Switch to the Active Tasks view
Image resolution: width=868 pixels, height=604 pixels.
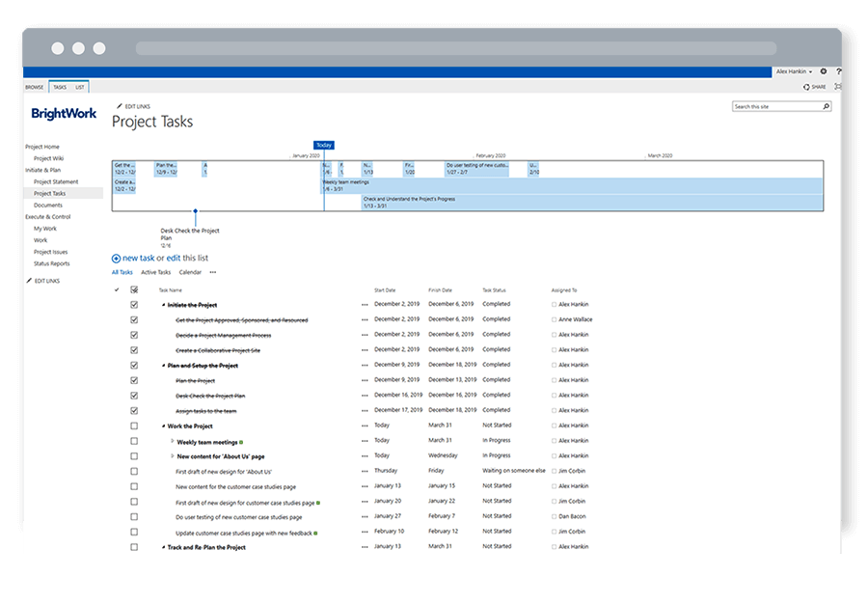pyautogui.click(x=155, y=272)
